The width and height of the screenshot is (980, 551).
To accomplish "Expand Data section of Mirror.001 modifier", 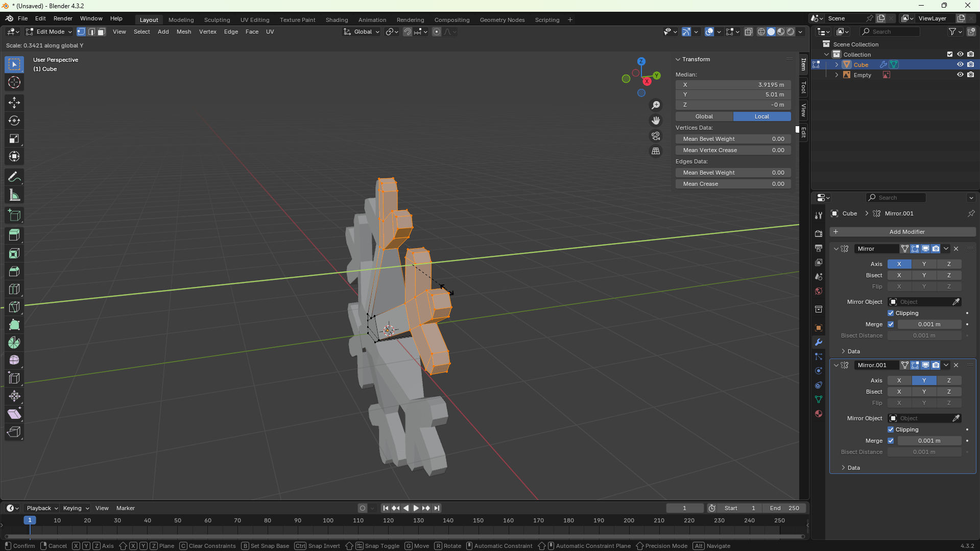I will [843, 468].
